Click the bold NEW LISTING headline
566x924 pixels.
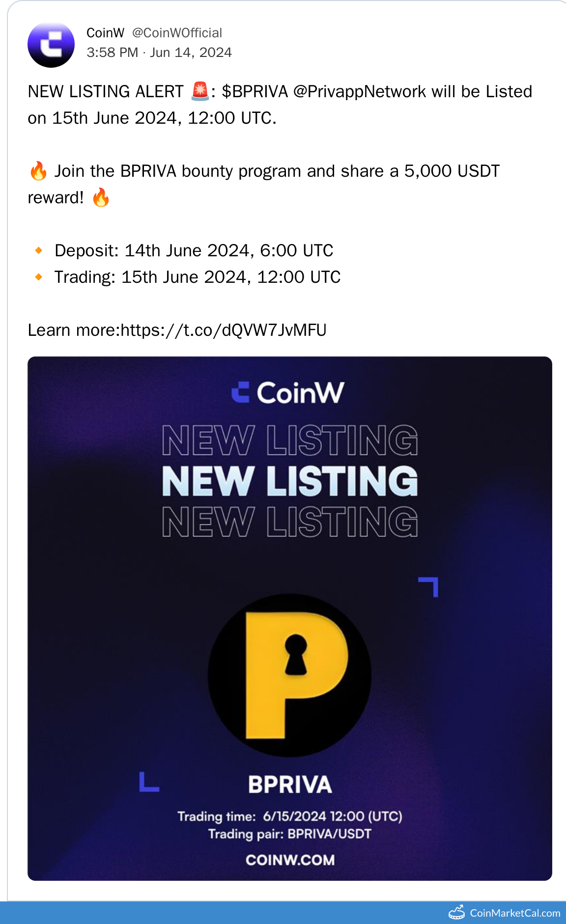(x=290, y=481)
